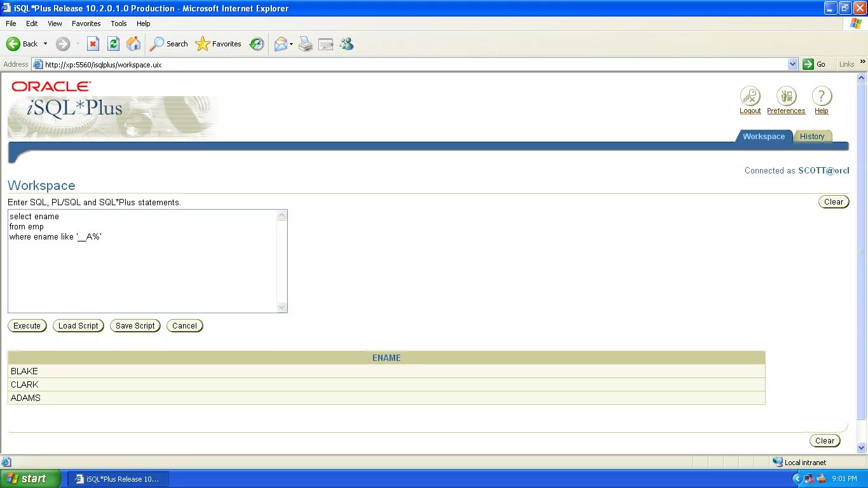
Task: Select the Workspace tab
Action: point(764,137)
